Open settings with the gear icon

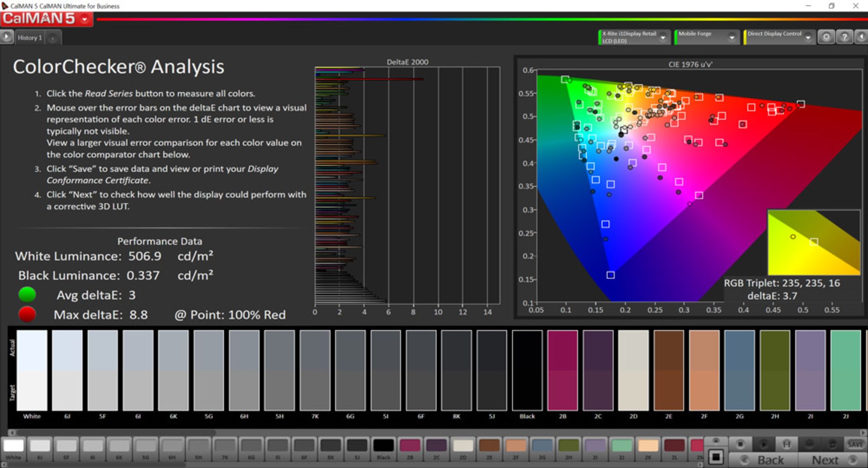tap(826, 38)
